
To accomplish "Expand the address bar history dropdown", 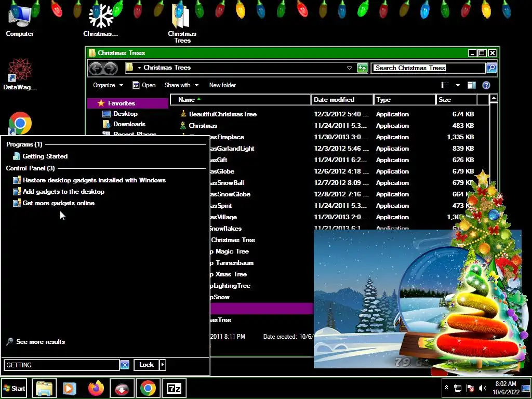I will [349, 68].
